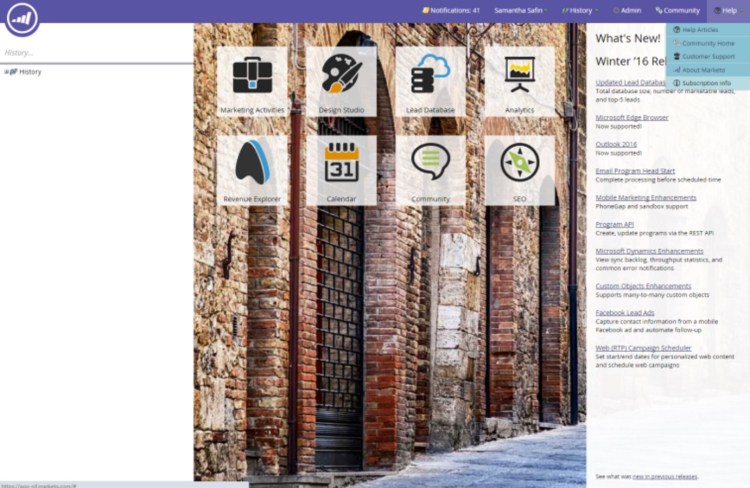Open Email Program Head Start link
Screen dimensions: 750x488
[635, 171]
